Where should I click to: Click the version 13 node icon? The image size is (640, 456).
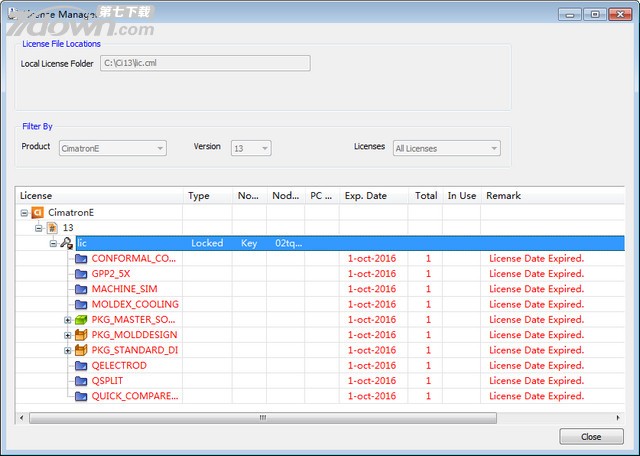point(53,228)
